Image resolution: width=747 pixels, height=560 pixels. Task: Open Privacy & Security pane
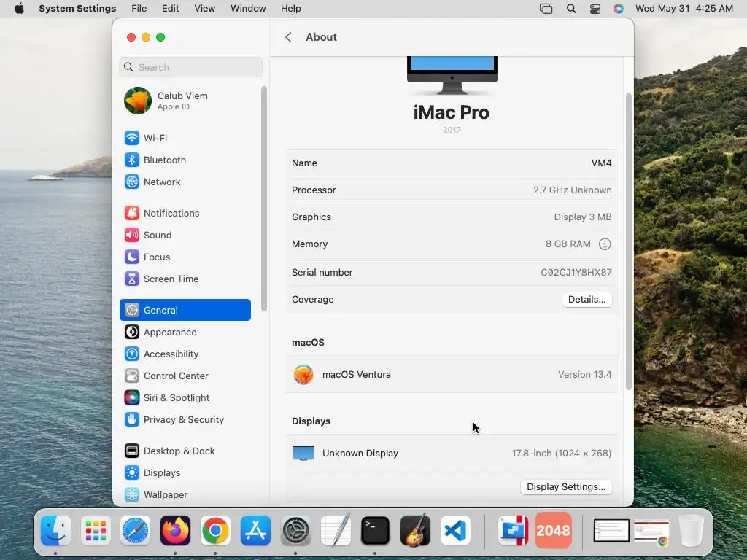pyautogui.click(x=185, y=420)
